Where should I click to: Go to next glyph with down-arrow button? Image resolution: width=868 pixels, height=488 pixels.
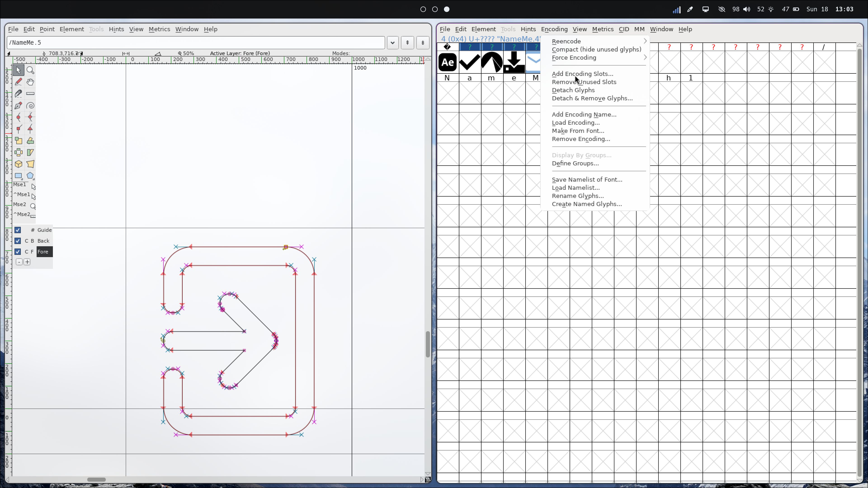(x=422, y=43)
